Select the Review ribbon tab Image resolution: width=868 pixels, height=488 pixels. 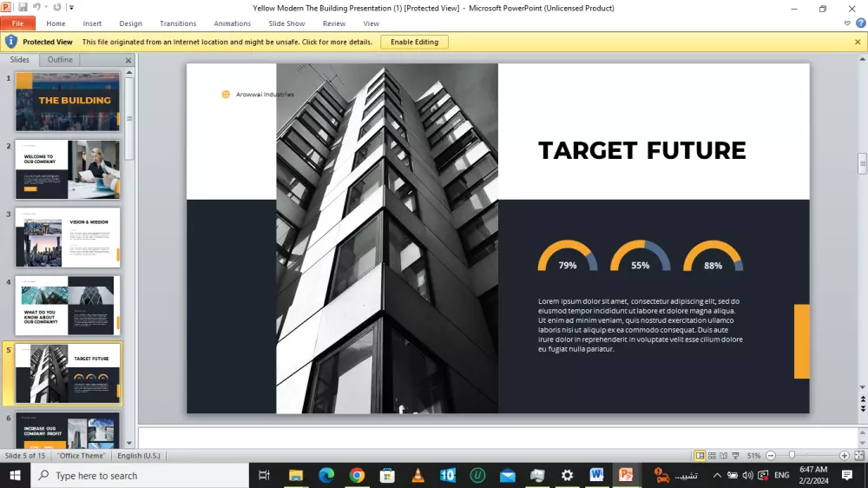coord(334,23)
